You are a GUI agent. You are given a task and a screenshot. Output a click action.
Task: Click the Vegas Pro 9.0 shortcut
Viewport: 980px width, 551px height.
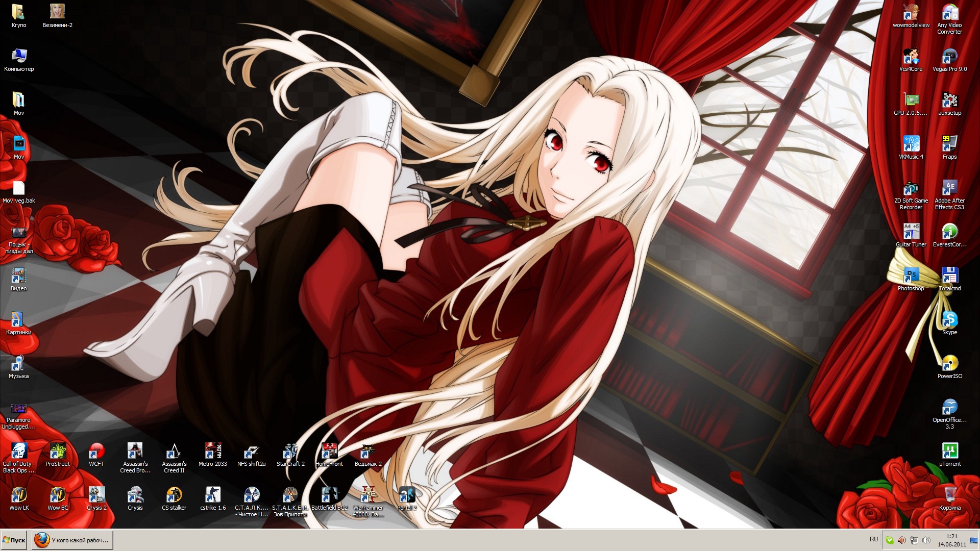click(949, 57)
